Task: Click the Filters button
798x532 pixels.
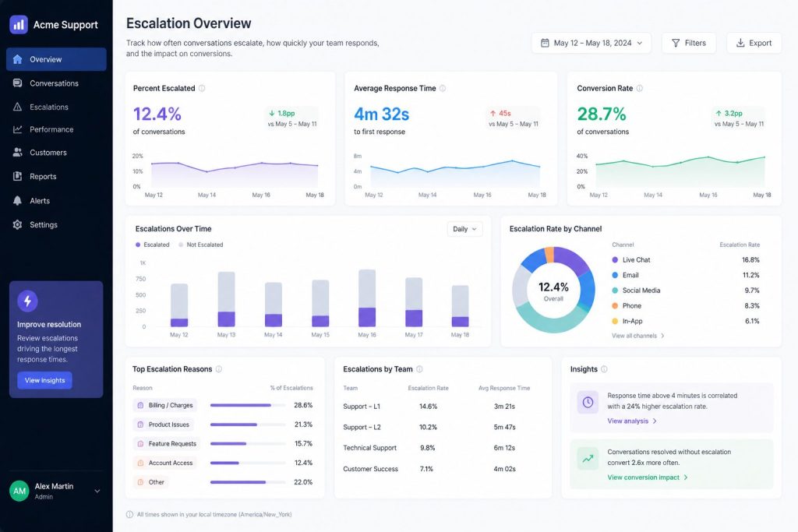Action: coord(689,44)
